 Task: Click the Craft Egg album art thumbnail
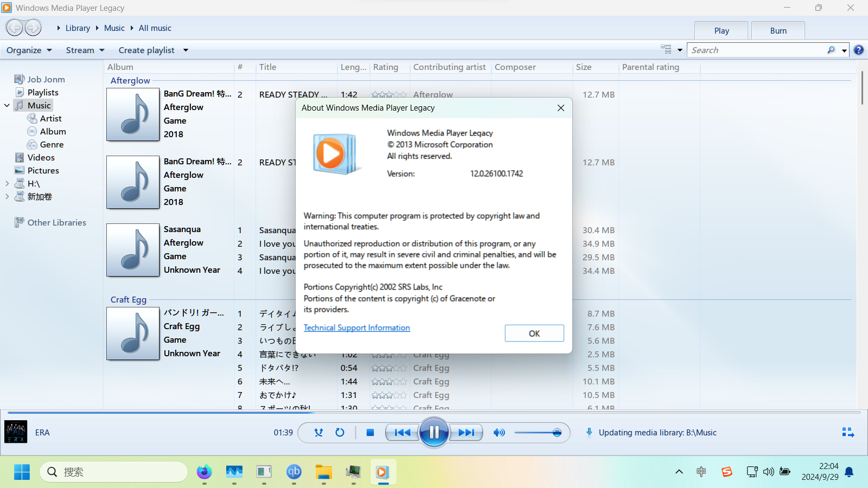(x=133, y=333)
